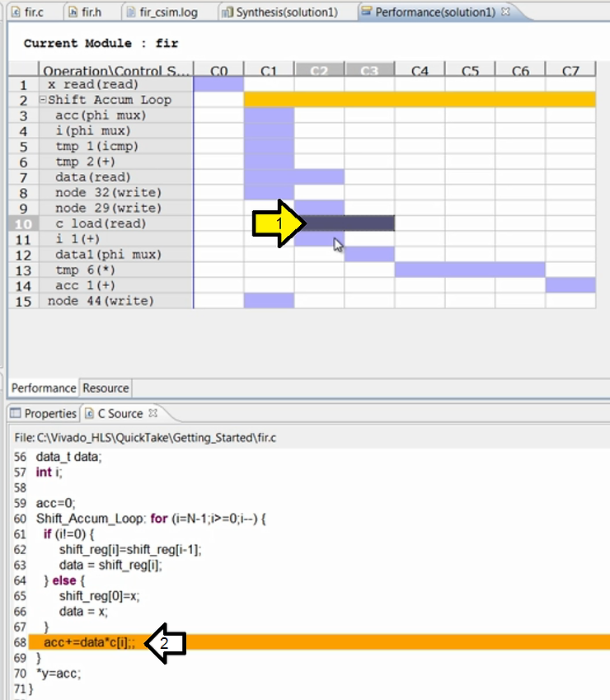This screenshot has height=700, width=610.
Task: Click the tmp_6 multiply block spanning C4-C6
Action: [x=470, y=270]
